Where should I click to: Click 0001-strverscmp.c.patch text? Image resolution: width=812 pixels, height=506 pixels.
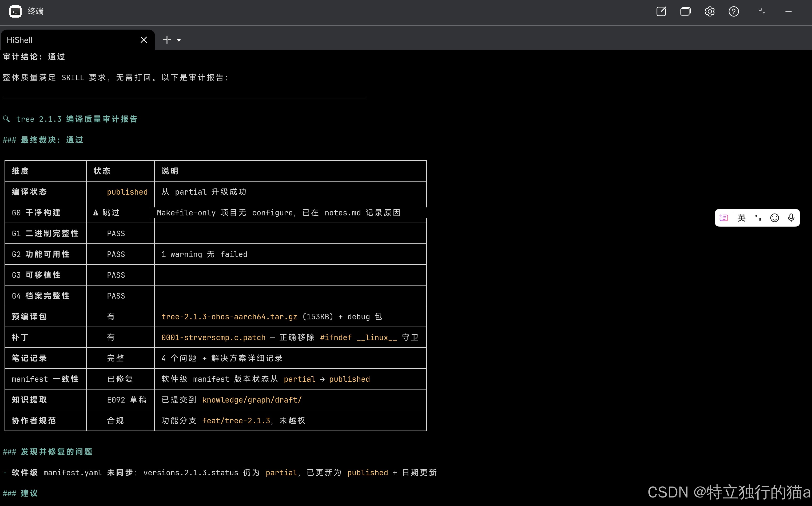click(213, 337)
